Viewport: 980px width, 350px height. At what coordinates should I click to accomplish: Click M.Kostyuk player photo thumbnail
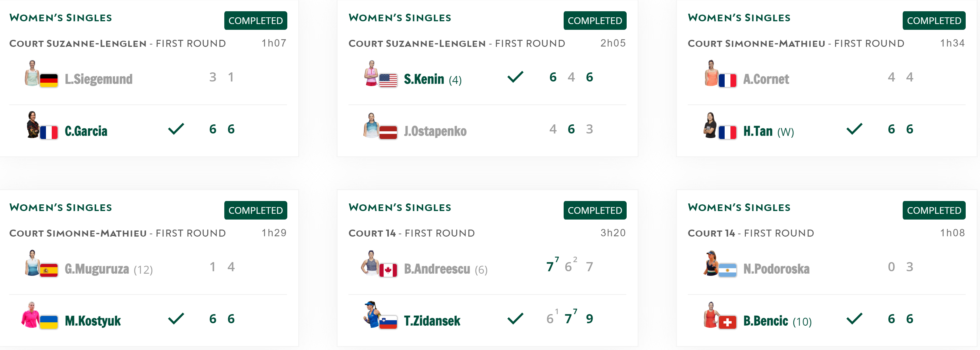pyautogui.click(x=30, y=315)
